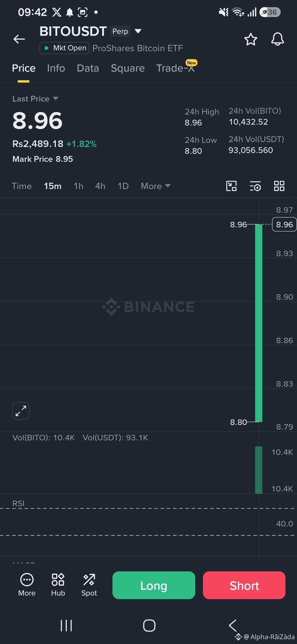The height and width of the screenshot is (644, 297).
Task: Open the multi-chart grid layout icon
Action: pyautogui.click(x=279, y=186)
